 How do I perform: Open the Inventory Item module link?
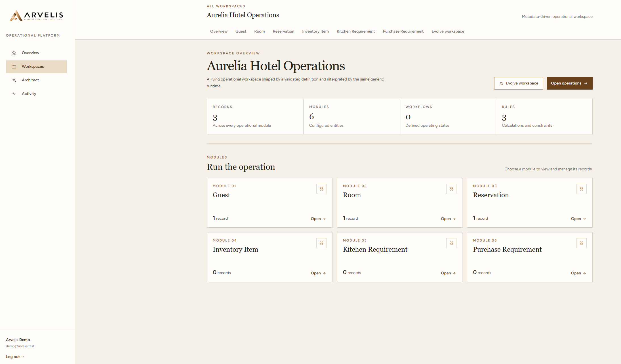tap(318, 273)
